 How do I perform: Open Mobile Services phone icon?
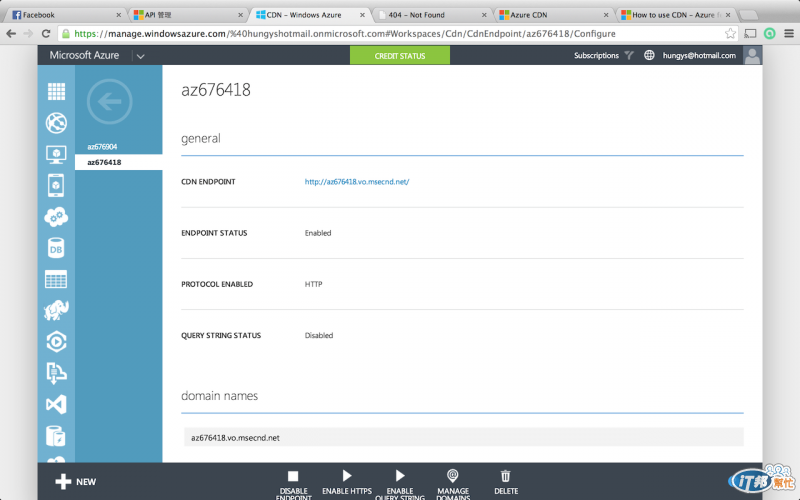(56, 185)
